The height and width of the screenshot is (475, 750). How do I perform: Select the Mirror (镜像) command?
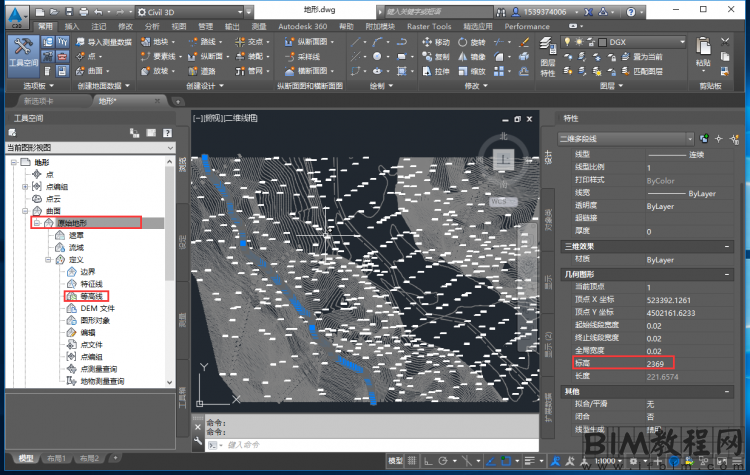pyautogui.click(x=472, y=56)
